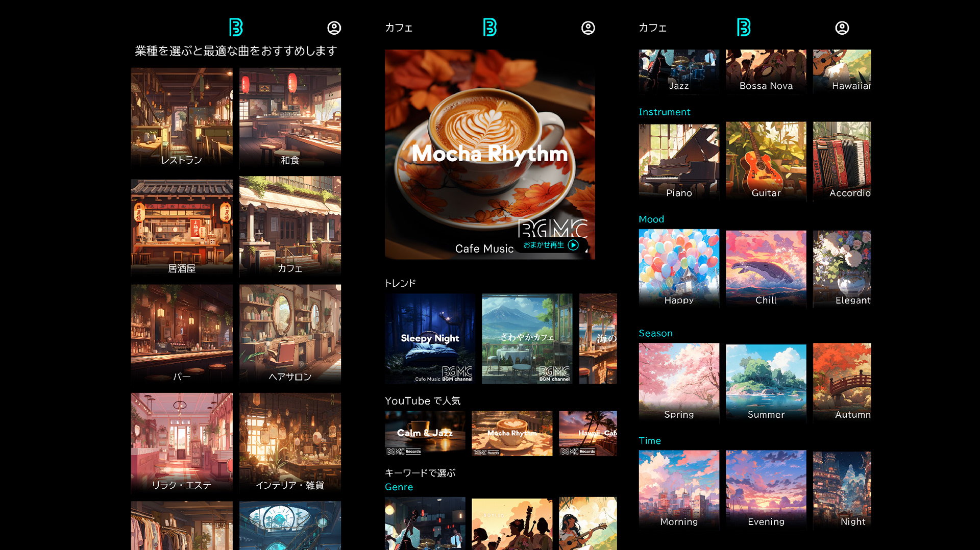The width and height of the screenshot is (980, 550).
Task: Open the Calm & Jazz YouTube playlist
Action: pos(425,433)
